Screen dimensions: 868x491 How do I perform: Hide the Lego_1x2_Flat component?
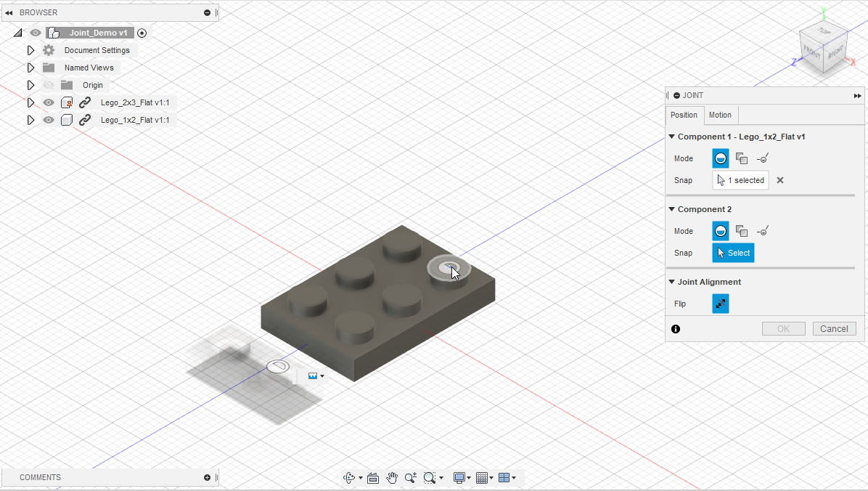(x=48, y=120)
